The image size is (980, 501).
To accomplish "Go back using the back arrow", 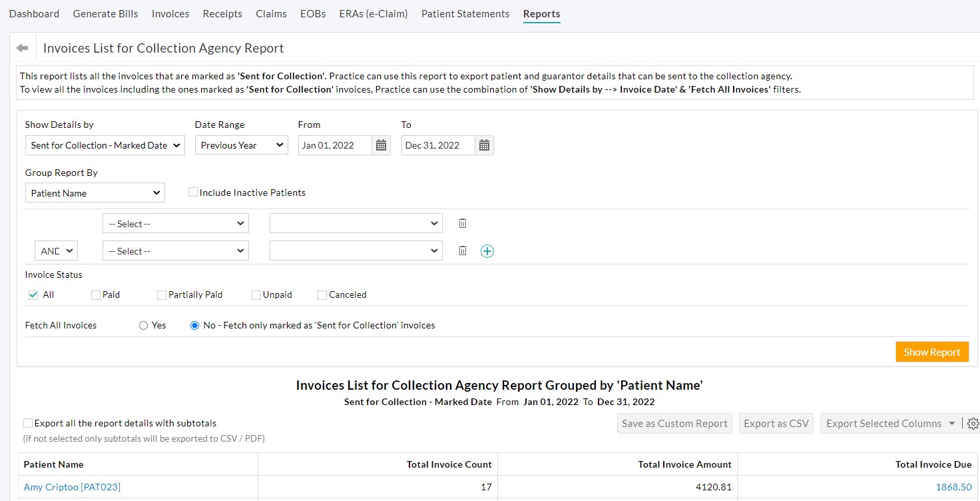I will pos(21,47).
